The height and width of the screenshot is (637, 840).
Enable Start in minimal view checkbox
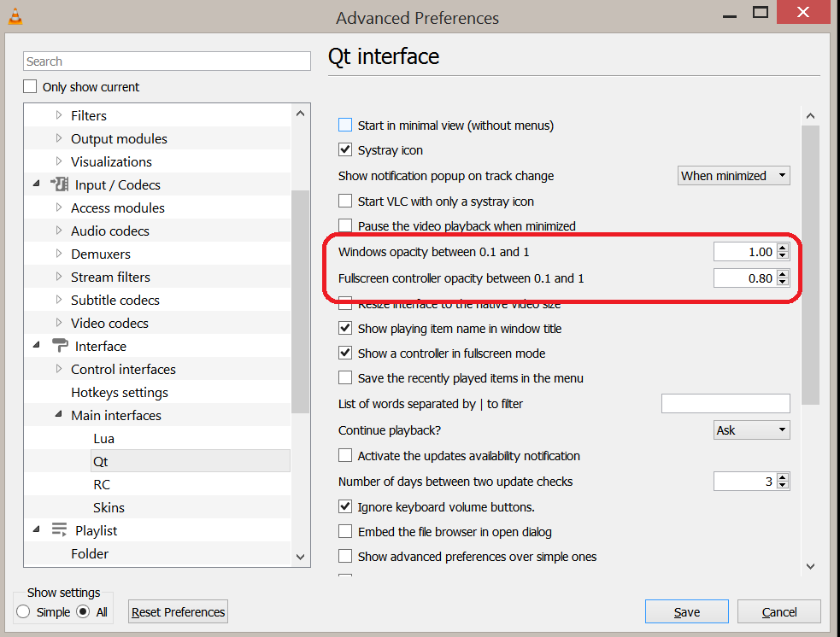345,125
